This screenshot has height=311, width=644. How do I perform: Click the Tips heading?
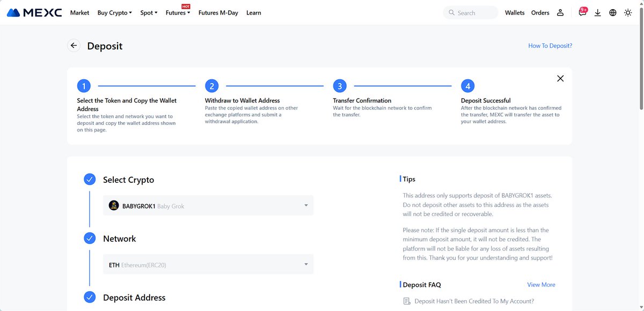[409, 179]
